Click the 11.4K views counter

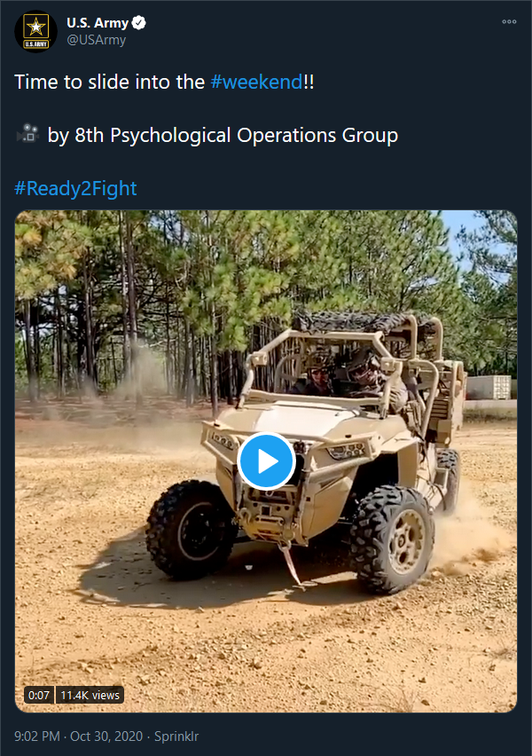point(90,695)
